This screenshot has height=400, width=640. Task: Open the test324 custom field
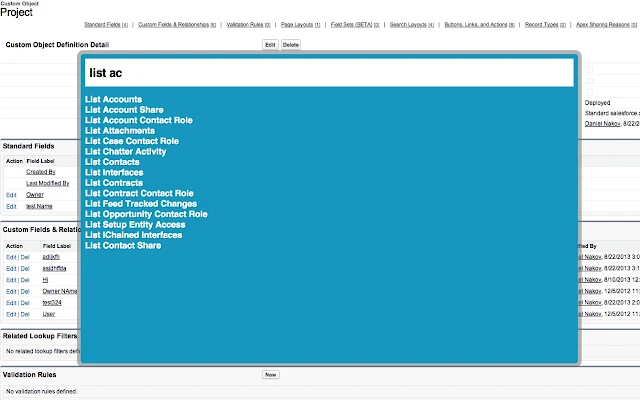click(x=52, y=302)
